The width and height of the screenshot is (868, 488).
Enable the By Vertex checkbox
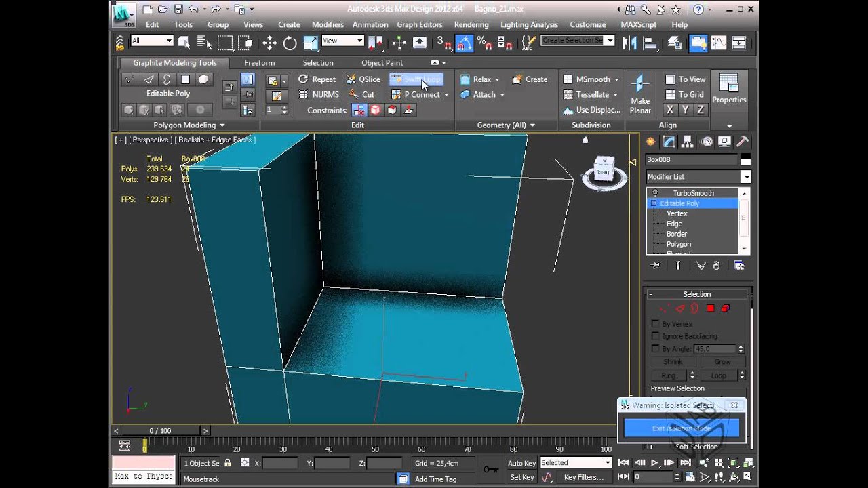click(655, 324)
